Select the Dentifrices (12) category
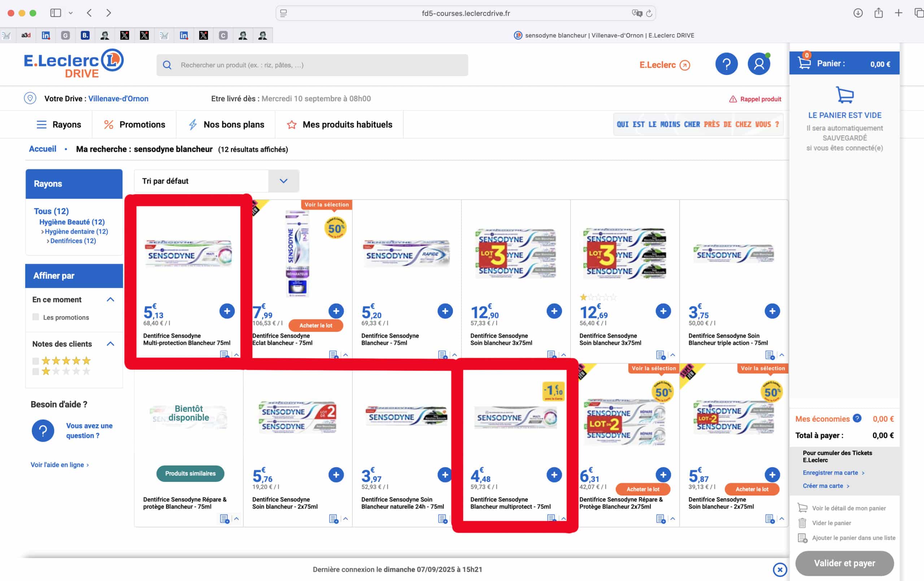 pos(73,241)
